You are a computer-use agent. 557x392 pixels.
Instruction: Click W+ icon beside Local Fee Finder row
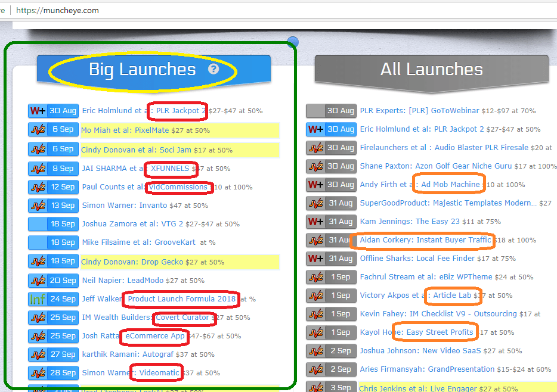click(x=316, y=259)
